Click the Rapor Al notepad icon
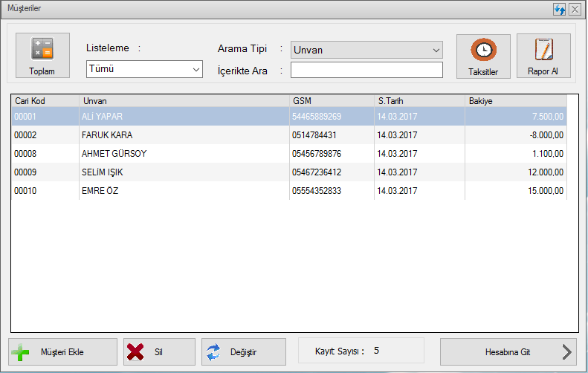Image resolution: width=588 pixels, height=373 pixels. [543, 50]
